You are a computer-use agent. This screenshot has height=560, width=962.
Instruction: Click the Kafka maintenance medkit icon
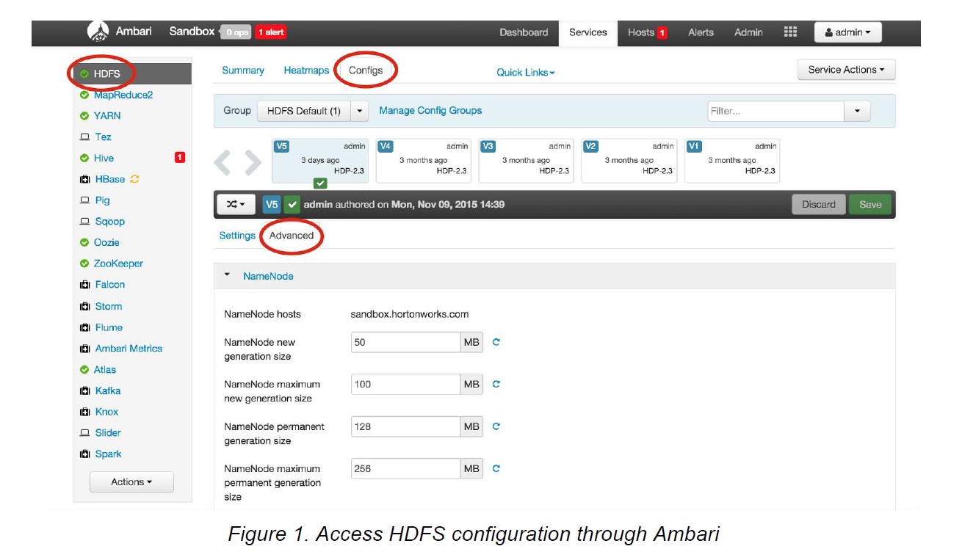coord(84,391)
